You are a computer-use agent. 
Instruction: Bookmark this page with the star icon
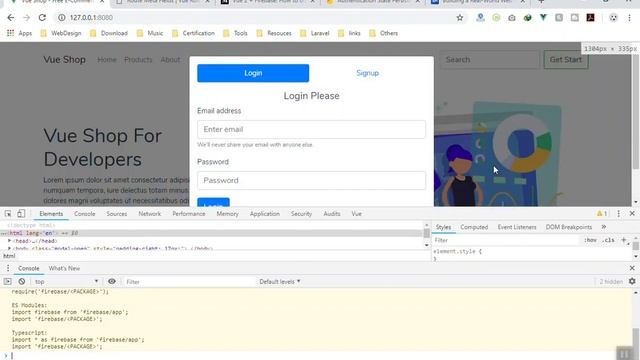point(460,18)
